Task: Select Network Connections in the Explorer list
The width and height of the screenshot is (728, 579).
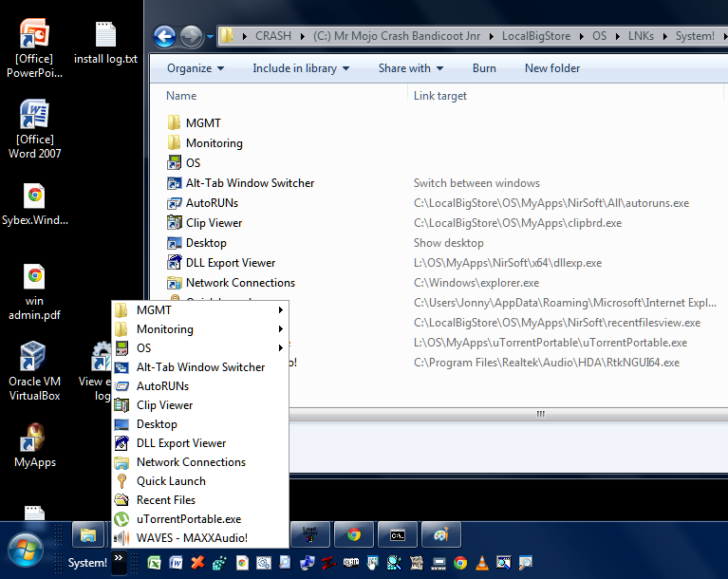Action: [x=231, y=283]
